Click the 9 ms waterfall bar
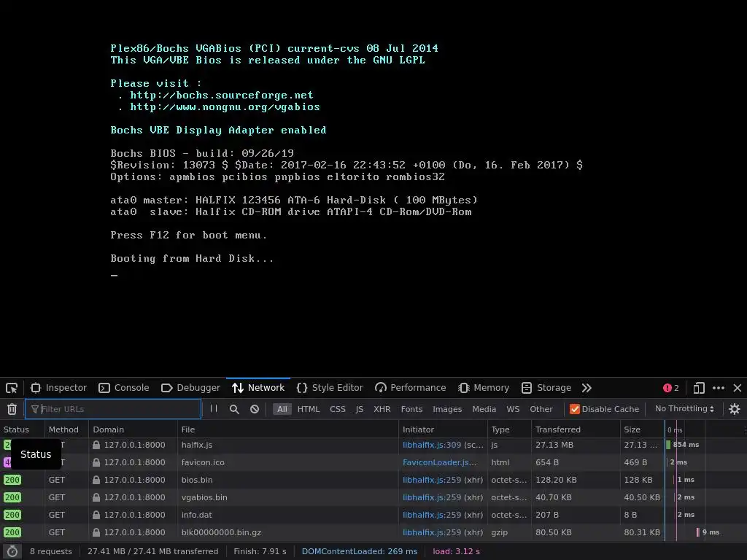Image resolution: width=747 pixels, height=560 pixels. [x=698, y=532]
